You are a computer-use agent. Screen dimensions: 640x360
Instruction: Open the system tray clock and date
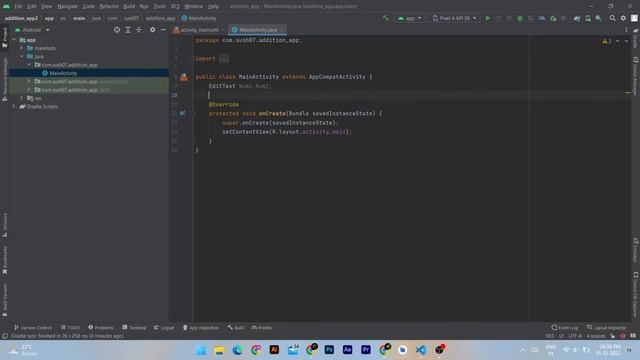coord(610,350)
